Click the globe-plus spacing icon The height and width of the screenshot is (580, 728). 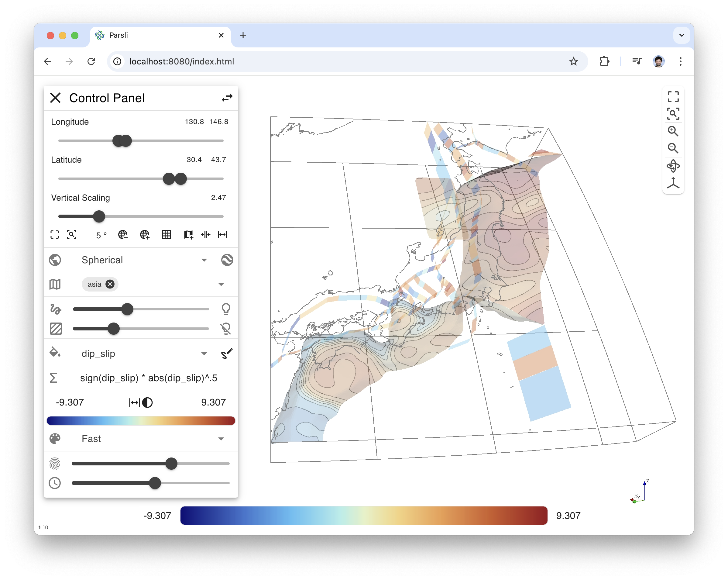click(x=145, y=234)
